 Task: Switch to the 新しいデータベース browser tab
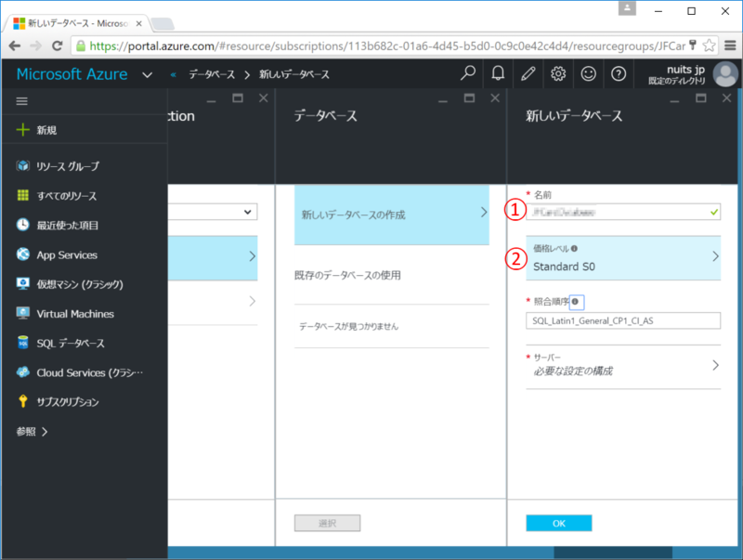coord(78,23)
